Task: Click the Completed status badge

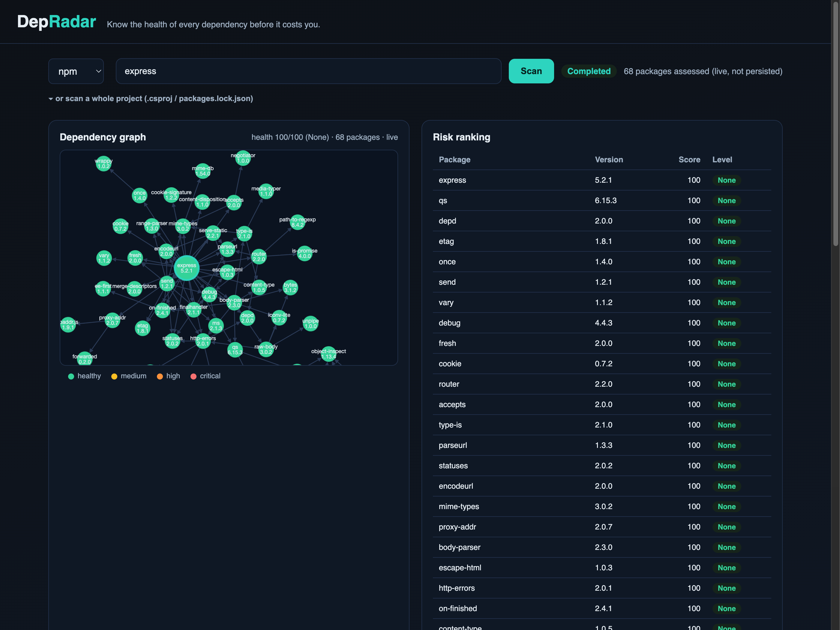Action: 589,71
